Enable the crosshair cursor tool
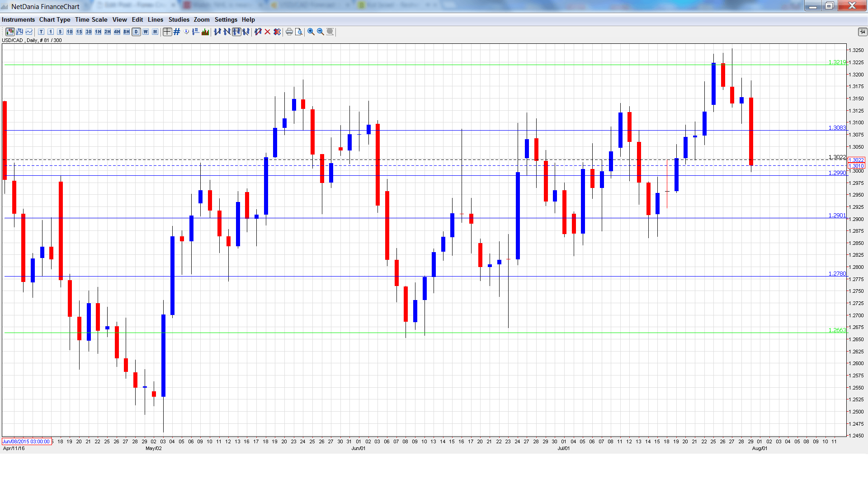The width and height of the screenshot is (868, 488). coord(167,32)
